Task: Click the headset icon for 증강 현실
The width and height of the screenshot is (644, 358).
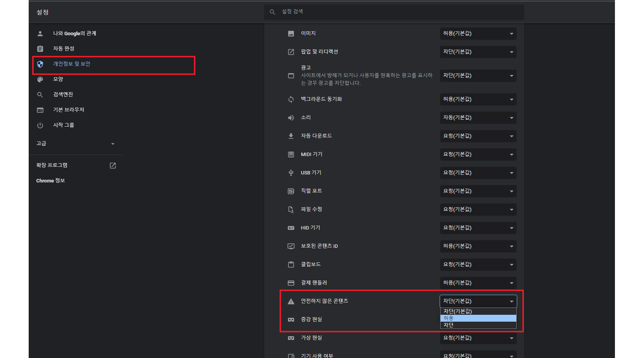Action: coord(291,320)
